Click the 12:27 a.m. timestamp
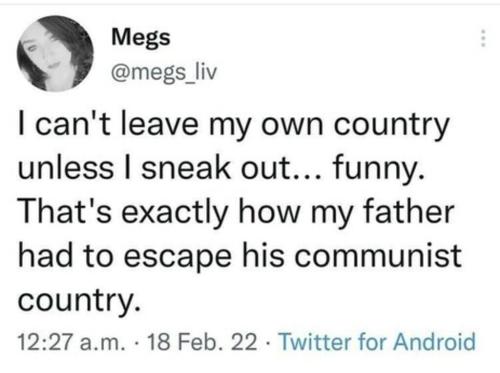Image resolution: width=500 pixels, height=373 pixels. (70, 342)
